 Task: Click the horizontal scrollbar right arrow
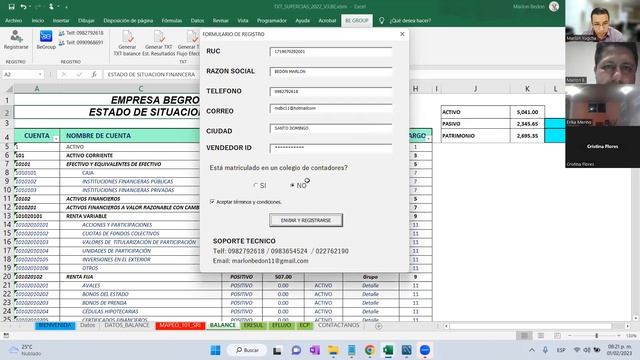click(627, 326)
